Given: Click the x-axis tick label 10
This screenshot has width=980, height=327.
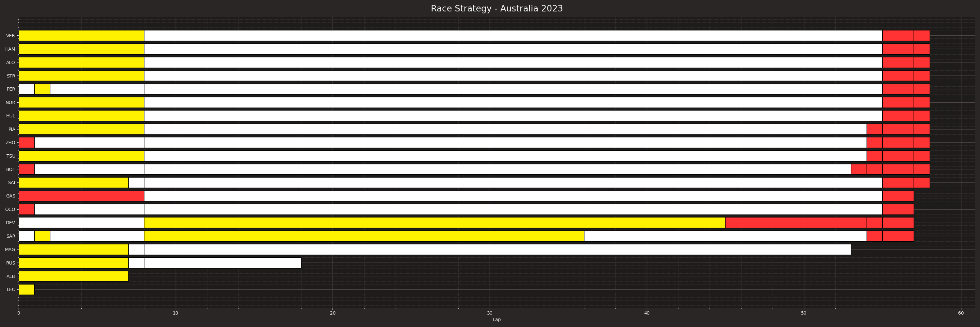Looking at the screenshot, I should (x=176, y=313).
